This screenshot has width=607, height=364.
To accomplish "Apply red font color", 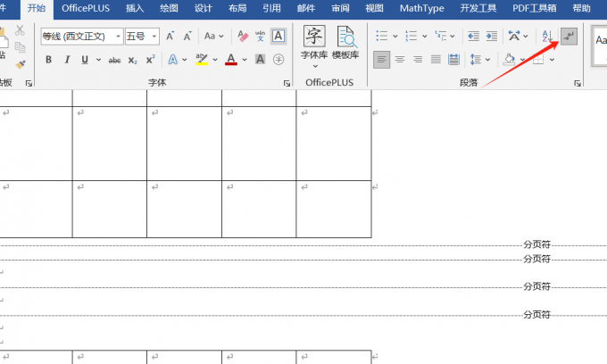I will click(230, 60).
